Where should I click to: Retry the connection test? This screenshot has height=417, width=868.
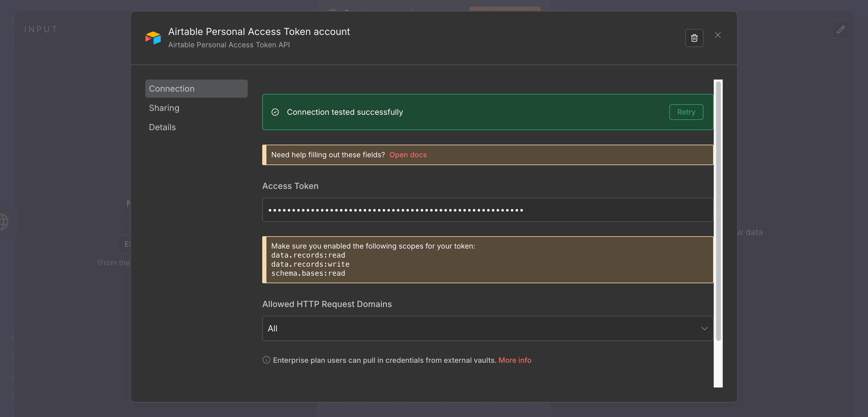[686, 112]
